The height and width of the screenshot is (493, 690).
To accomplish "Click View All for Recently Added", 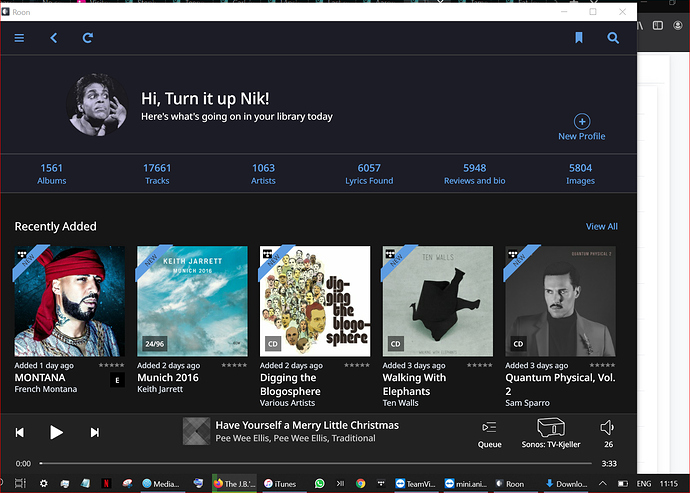I will click(x=602, y=226).
